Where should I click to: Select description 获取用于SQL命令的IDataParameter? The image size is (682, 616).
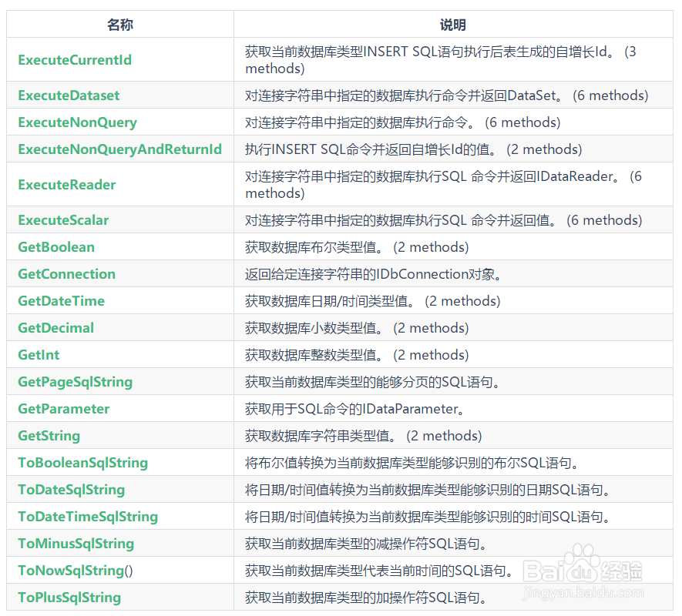click(354, 409)
